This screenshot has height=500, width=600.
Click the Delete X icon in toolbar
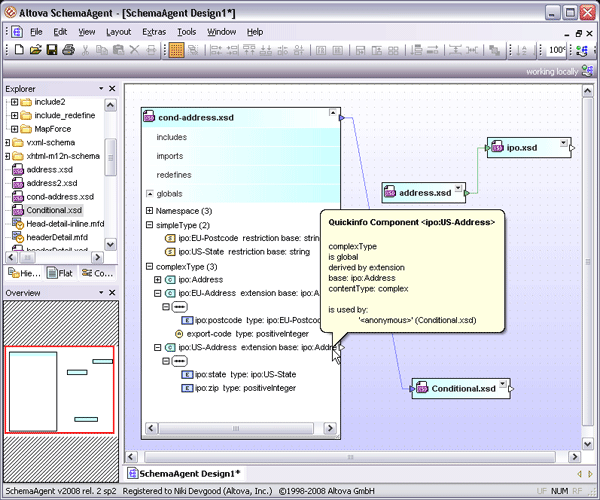[x=134, y=50]
